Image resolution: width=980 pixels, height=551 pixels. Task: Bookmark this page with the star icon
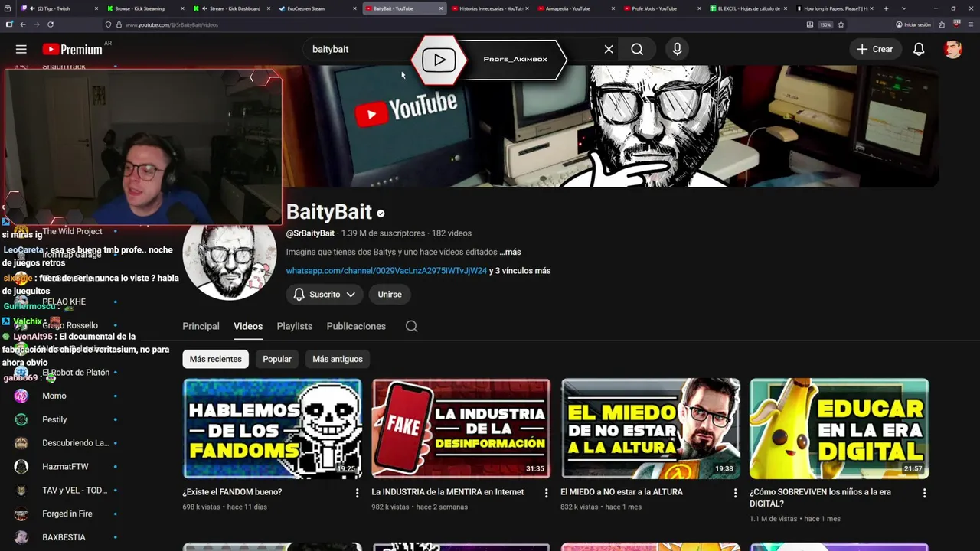841,24
